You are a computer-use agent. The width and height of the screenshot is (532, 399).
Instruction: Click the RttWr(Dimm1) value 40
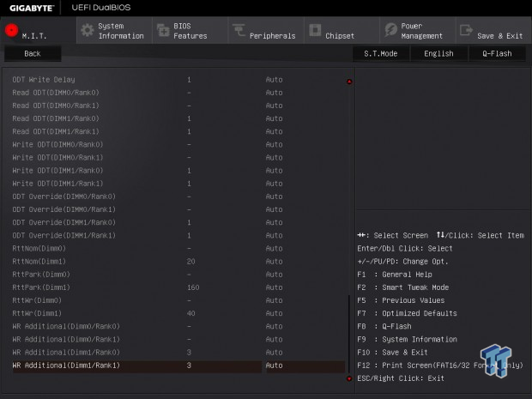coord(191,313)
